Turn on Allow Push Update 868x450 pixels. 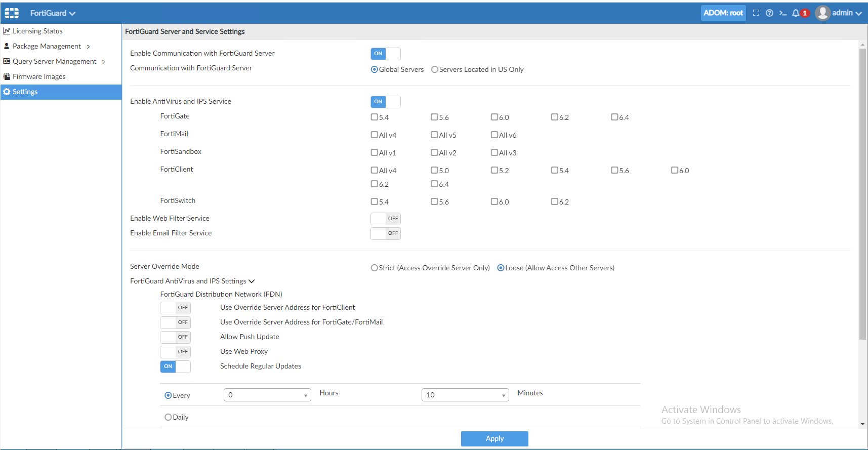pyautogui.click(x=175, y=337)
